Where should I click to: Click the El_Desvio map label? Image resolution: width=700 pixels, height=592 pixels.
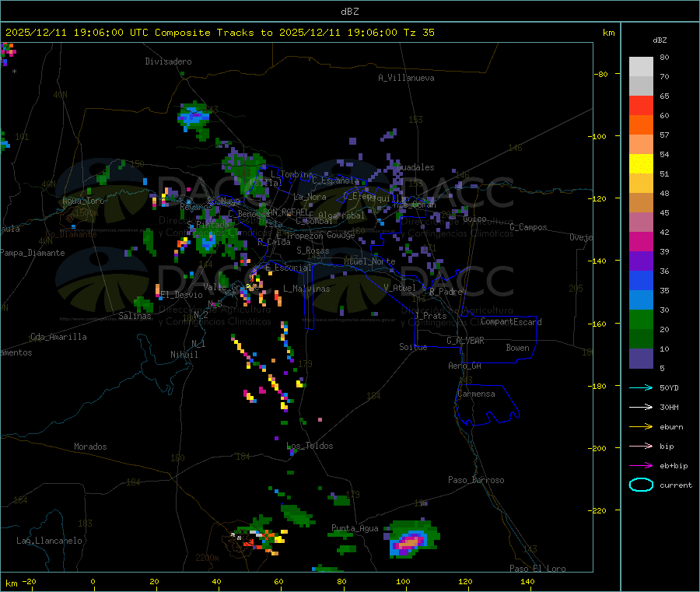click(181, 295)
